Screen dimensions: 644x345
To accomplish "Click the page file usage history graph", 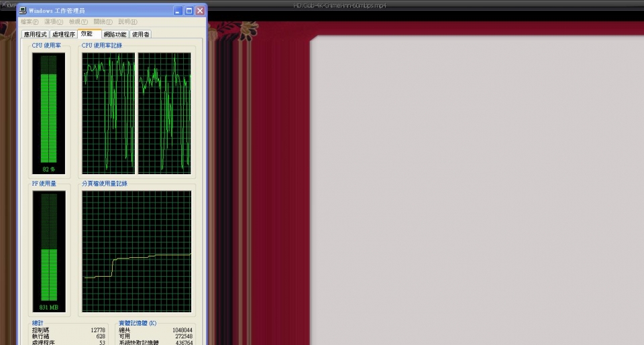I will pos(136,251).
